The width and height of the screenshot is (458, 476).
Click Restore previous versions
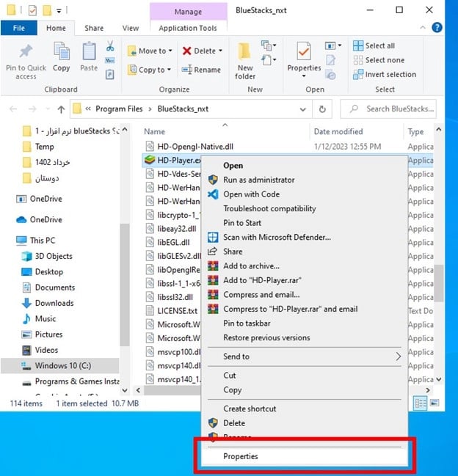[x=305, y=338]
